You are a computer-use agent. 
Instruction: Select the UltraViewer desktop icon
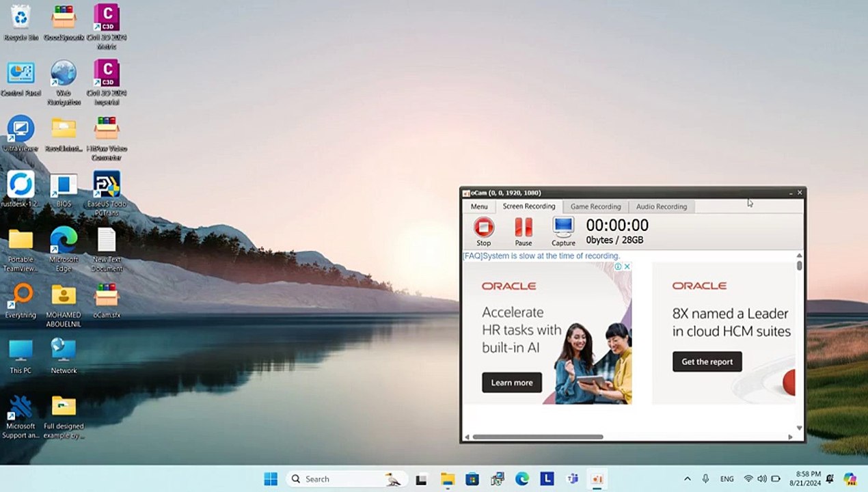tap(21, 134)
